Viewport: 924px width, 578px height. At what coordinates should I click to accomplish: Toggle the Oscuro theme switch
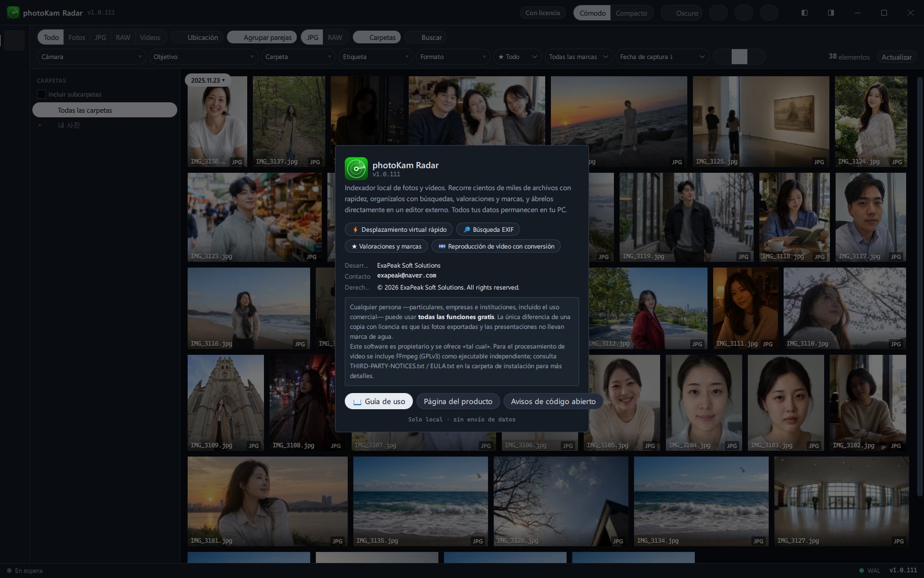tap(681, 13)
